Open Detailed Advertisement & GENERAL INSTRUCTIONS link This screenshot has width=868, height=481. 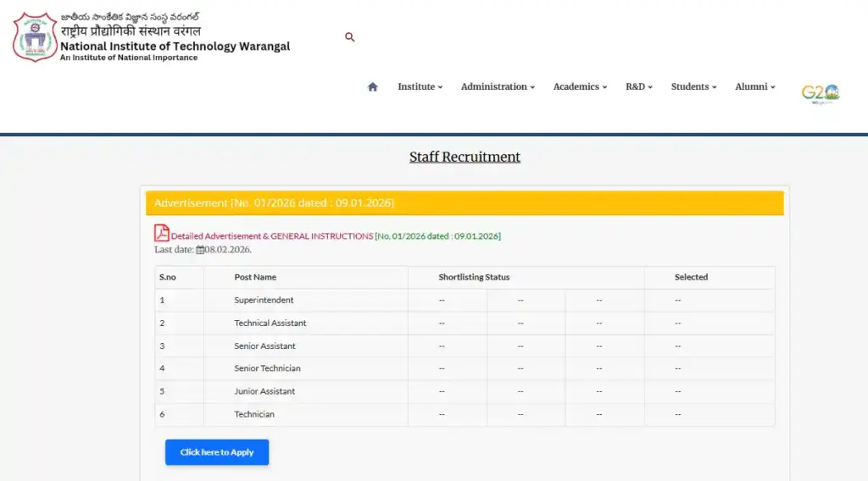[271, 236]
